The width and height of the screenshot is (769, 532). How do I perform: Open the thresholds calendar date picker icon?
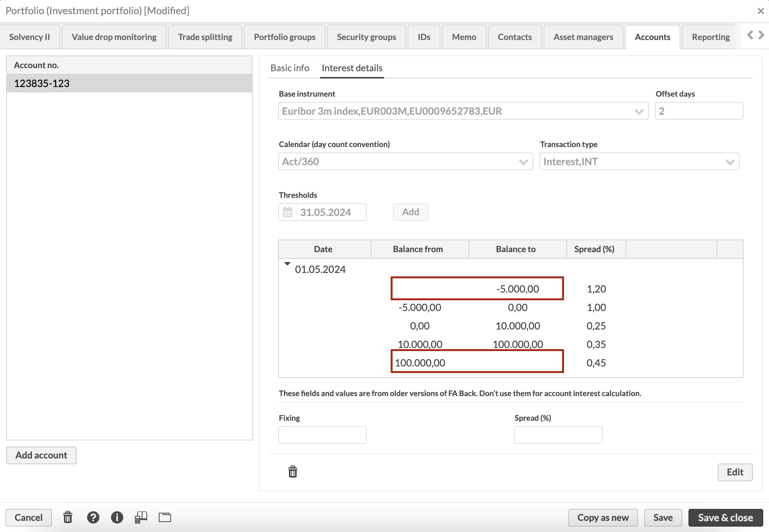(287, 212)
